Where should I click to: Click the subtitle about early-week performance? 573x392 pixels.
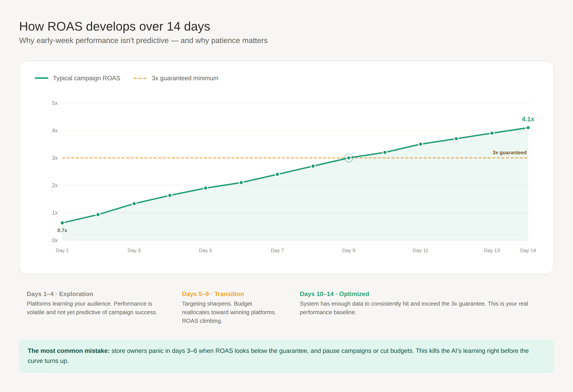point(143,40)
